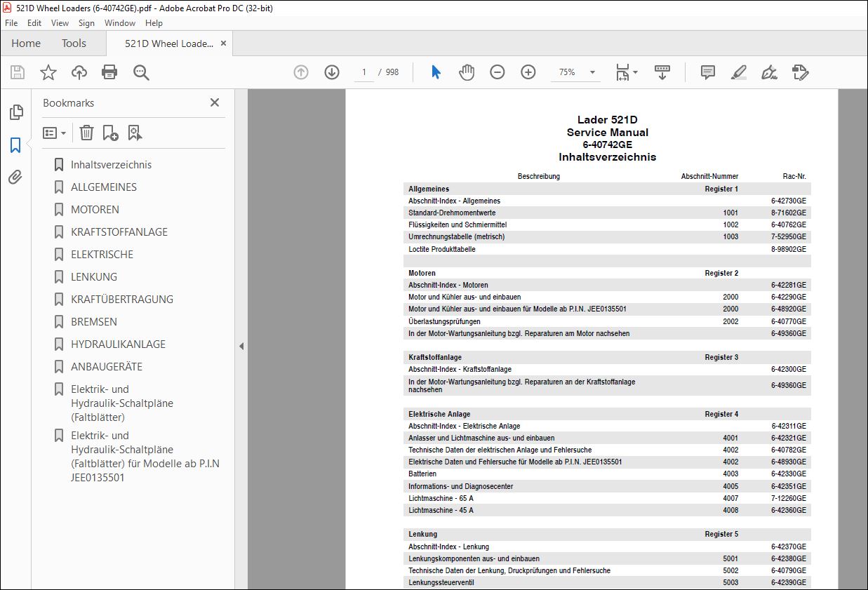Switch to the Tools tab

(74, 43)
